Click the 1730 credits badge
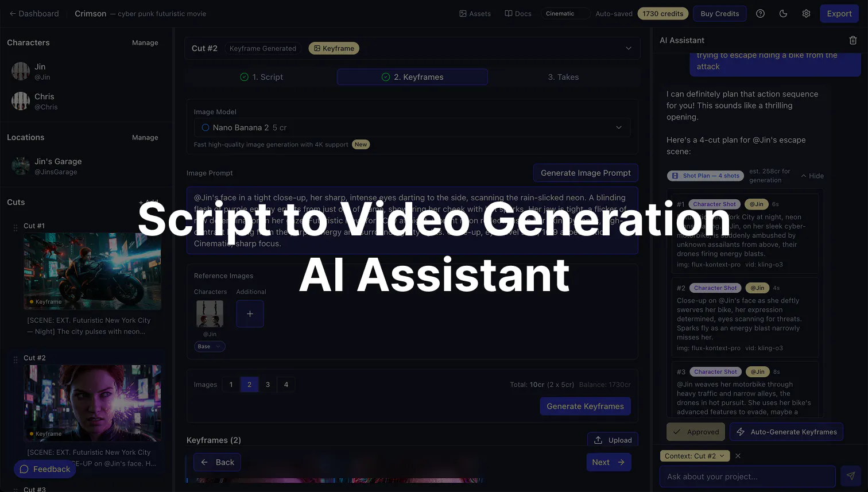 click(x=662, y=13)
